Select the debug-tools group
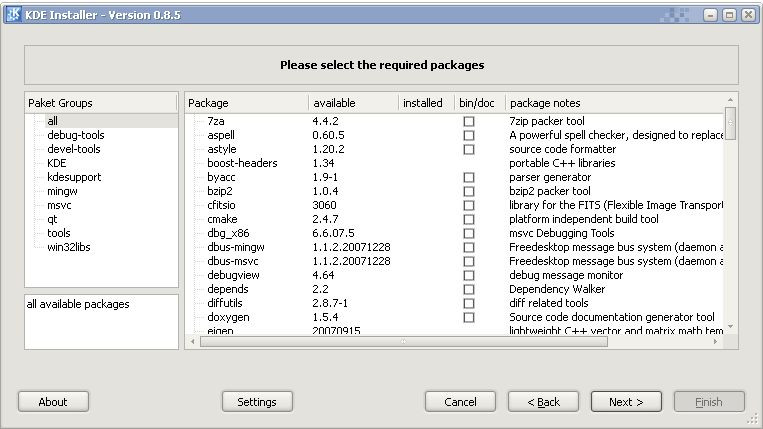The height and width of the screenshot is (429, 763). pyautogui.click(x=75, y=135)
